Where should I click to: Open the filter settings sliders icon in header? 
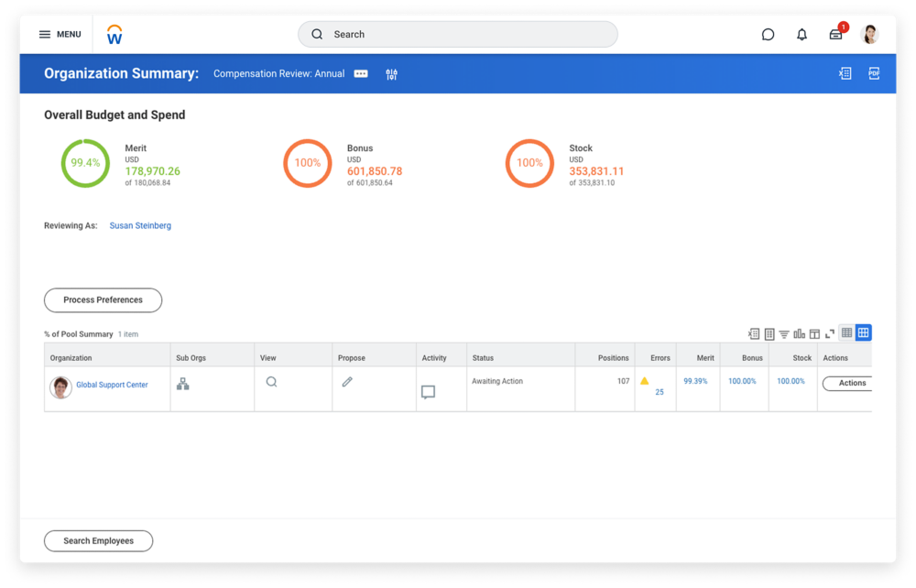[392, 74]
